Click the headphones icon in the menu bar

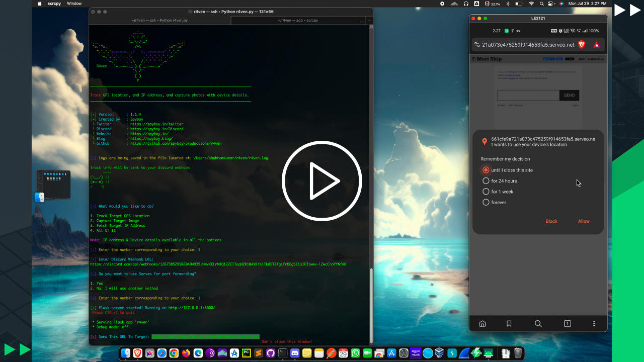tap(466, 4)
